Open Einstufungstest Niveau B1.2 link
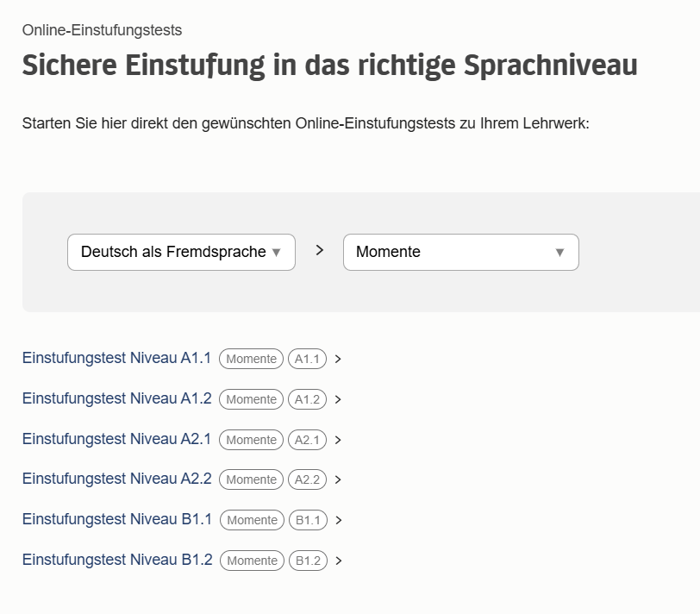This screenshot has height=614, width=700. [x=117, y=560]
